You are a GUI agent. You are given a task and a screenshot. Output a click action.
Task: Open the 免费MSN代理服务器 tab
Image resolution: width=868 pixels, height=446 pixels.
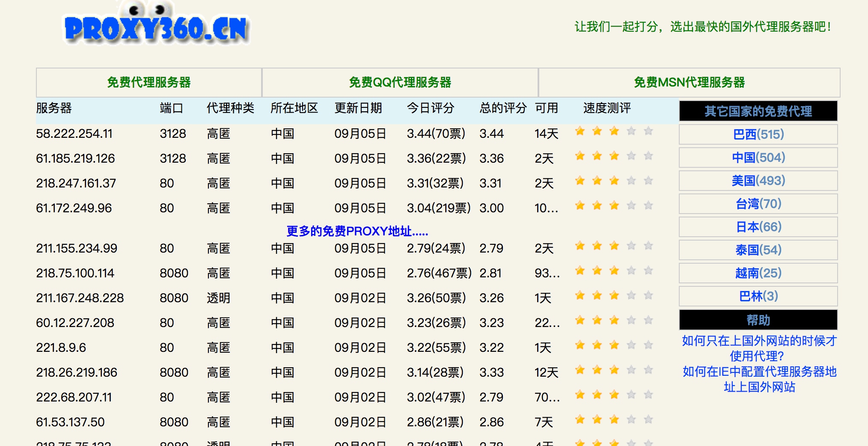pos(689,82)
